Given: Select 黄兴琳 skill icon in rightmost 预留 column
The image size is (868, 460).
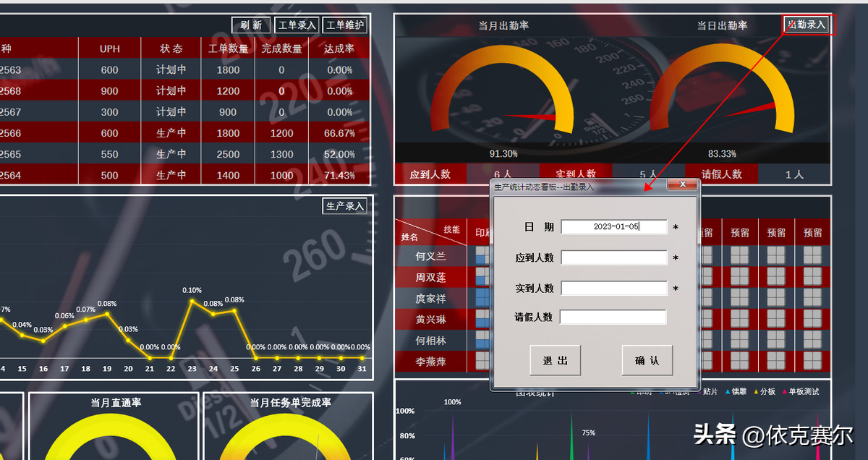Looking at the screenshot, I should click(x=812, y=318).
